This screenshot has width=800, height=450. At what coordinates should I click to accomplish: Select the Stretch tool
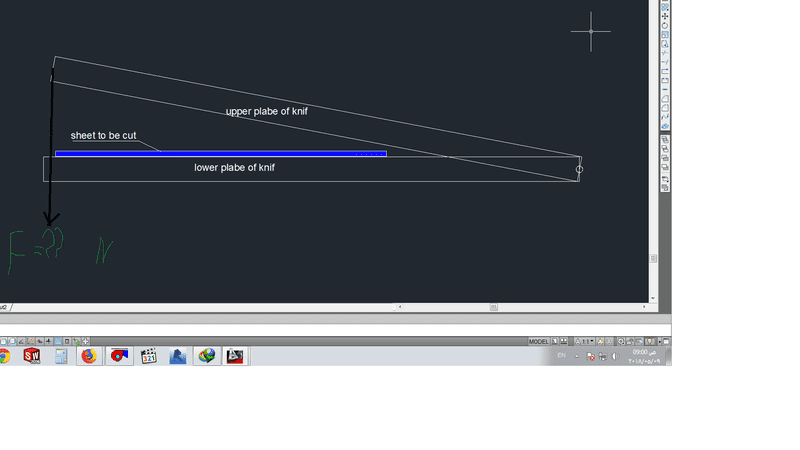tap(665, 43)
